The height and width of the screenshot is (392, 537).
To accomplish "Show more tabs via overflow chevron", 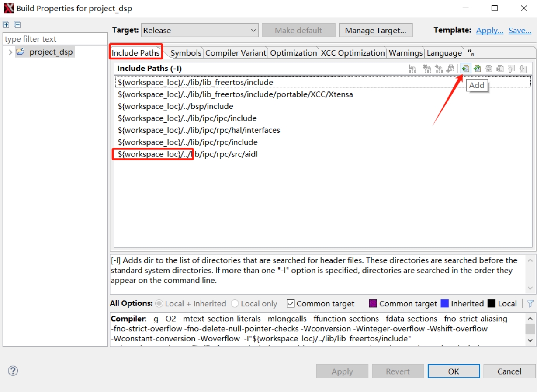I will tap(471, 52).
